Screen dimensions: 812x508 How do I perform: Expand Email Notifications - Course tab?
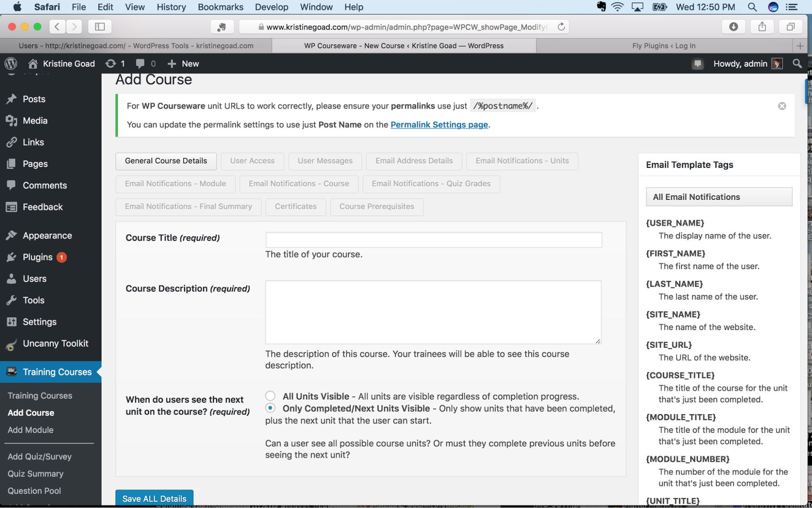[299, 183]
